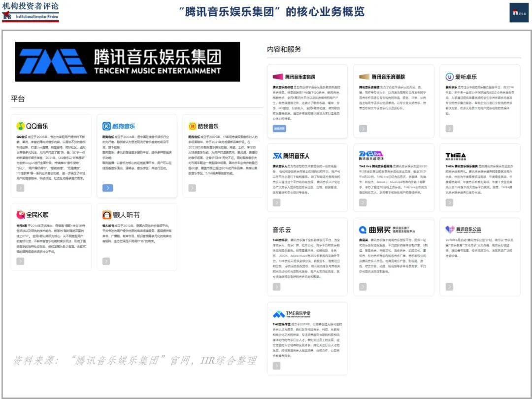532x399 pixels.
Task: Open the 懒人听书 card arrow button
Action: tap(106, 261)
